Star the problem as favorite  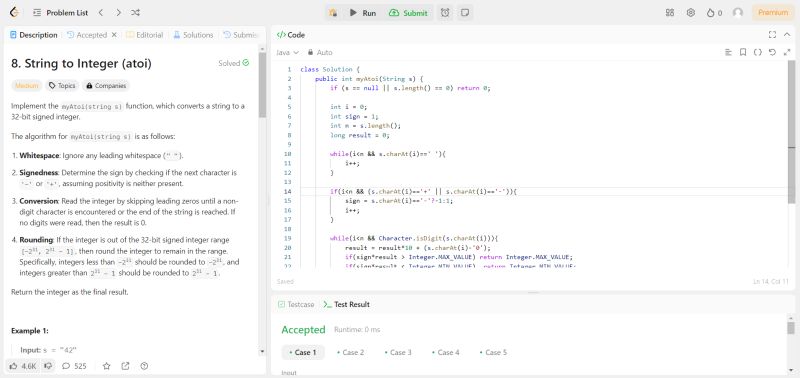tap(106, 366)
